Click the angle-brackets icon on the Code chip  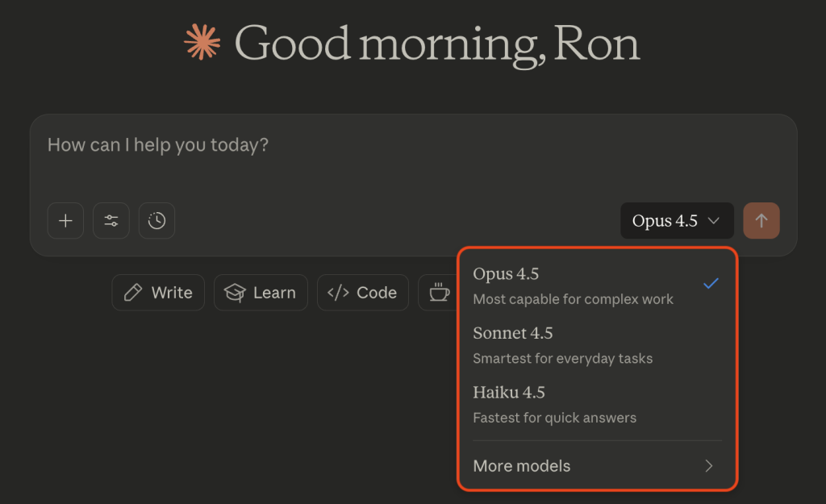pos(338,293)
